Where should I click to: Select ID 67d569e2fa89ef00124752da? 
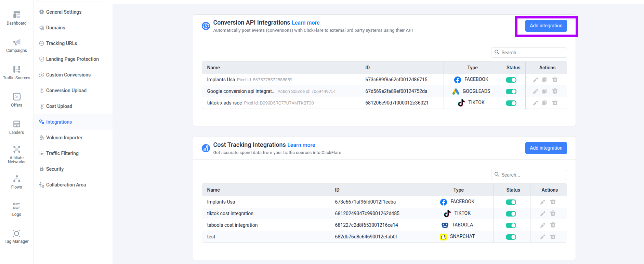pos(396,91)
